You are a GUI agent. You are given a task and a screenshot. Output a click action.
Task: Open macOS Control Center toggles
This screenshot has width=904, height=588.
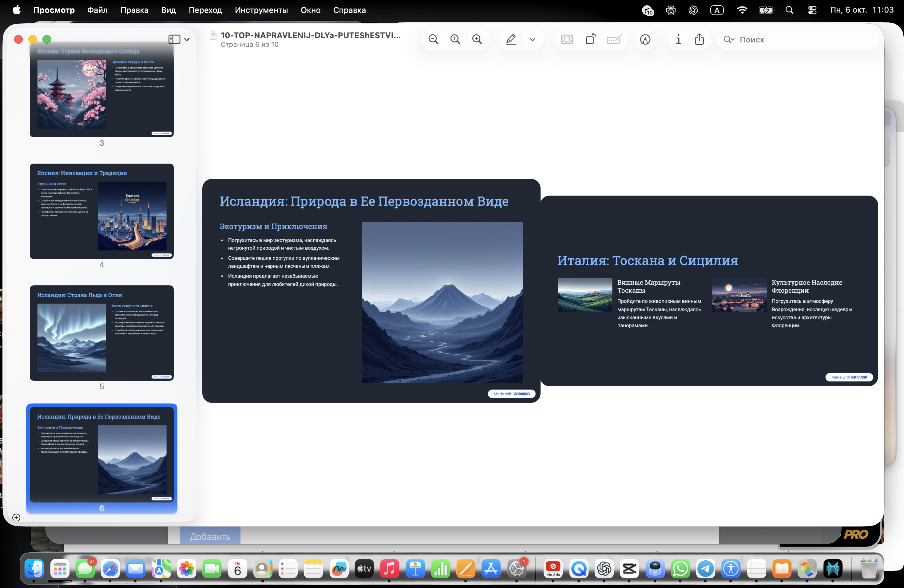(x=812, y=10)
